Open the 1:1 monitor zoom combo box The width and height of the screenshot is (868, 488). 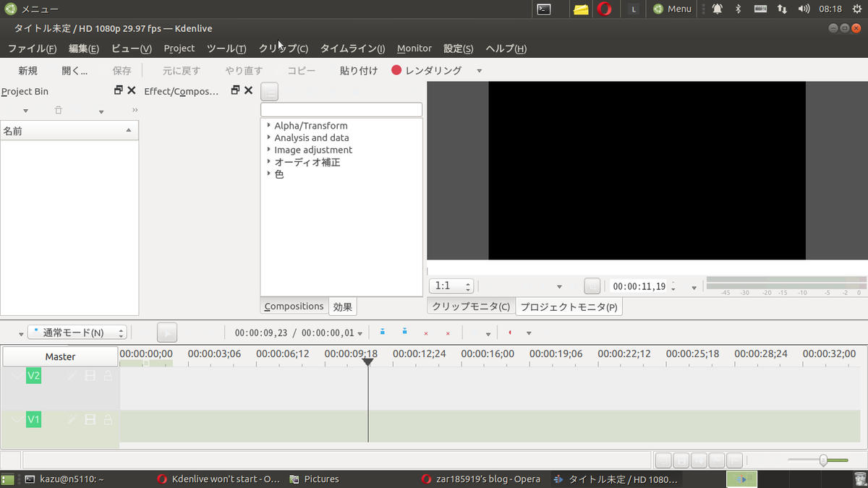click(451, 286)
